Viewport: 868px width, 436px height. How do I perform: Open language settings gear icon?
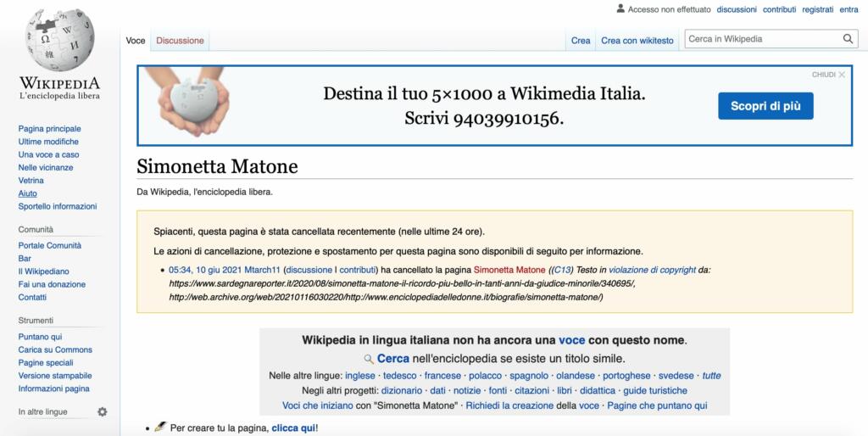pos(103,411)
